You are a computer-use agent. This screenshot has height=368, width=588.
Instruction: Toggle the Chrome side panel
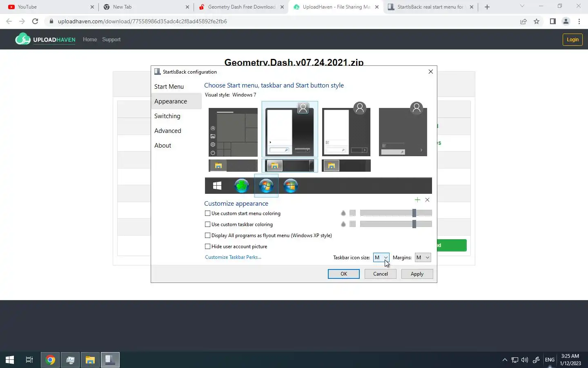click(552, 21)
